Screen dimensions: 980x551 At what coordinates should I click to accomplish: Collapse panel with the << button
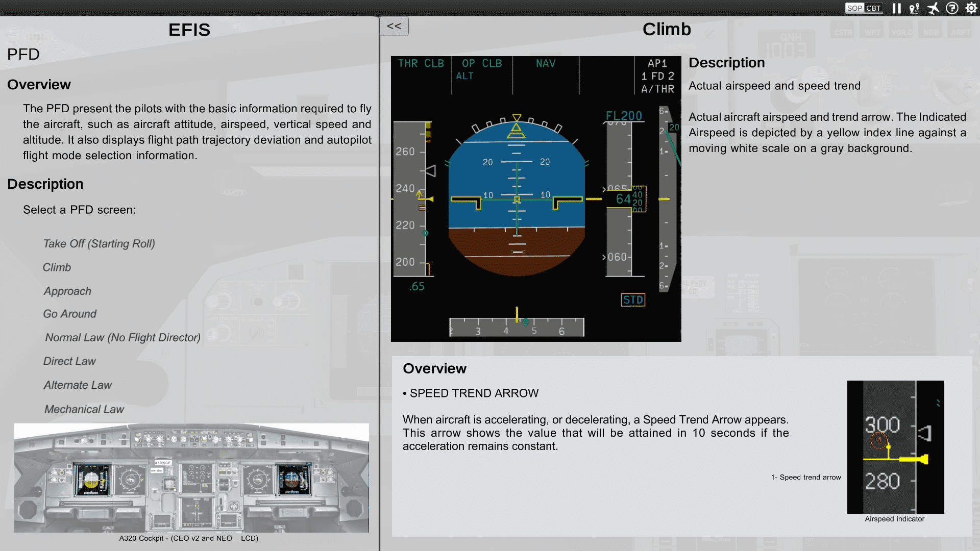pos(394,26)
